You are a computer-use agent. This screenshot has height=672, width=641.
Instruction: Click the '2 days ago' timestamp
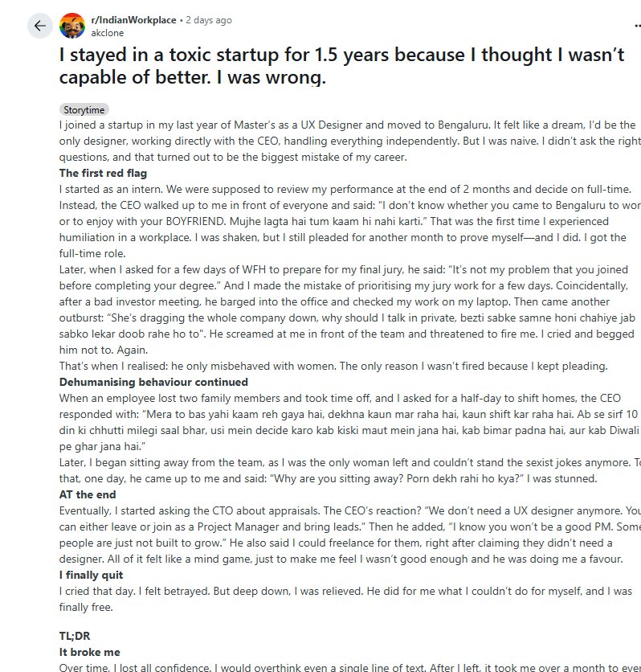point(209,20)
